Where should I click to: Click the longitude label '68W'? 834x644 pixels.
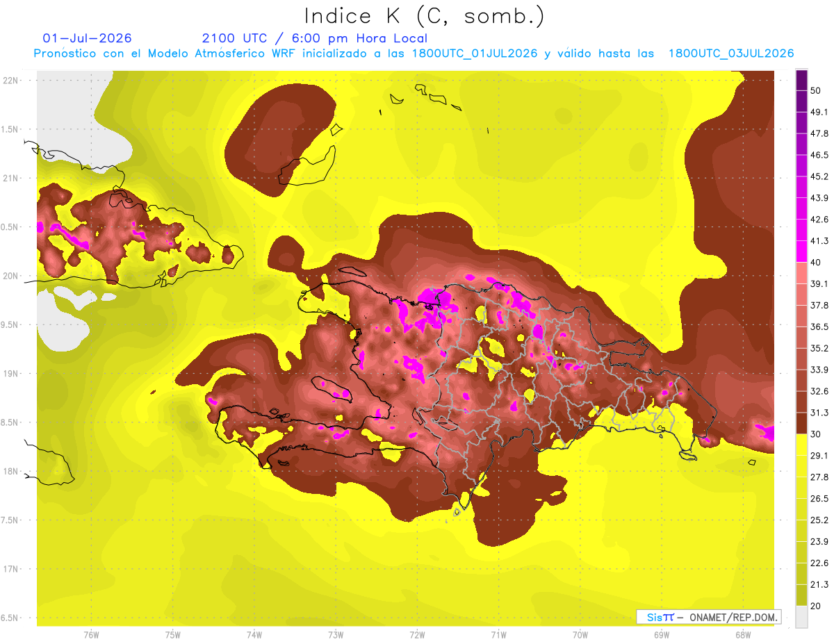click(742, 635)
